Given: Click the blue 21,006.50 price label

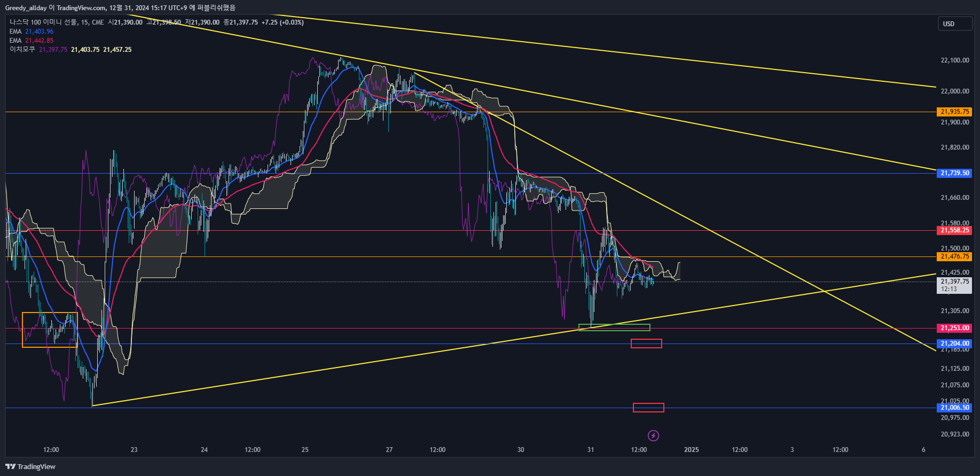Looking at the screenshot, I should (954, 408).
